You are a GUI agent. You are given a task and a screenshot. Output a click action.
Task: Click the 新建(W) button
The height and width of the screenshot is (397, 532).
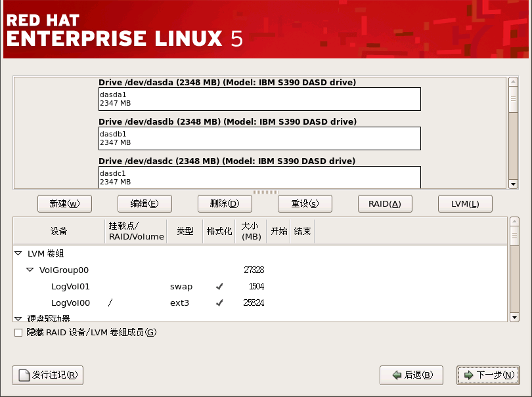click(64, 204)
